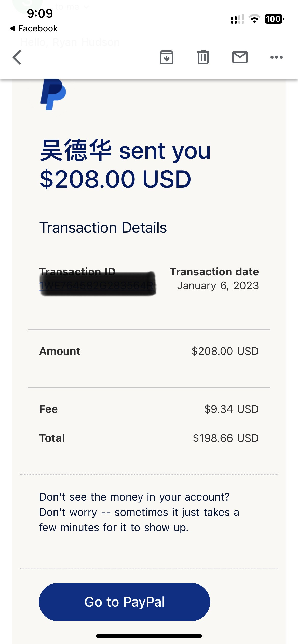Tap the Wi-Fi status icon

coord(254,19)
